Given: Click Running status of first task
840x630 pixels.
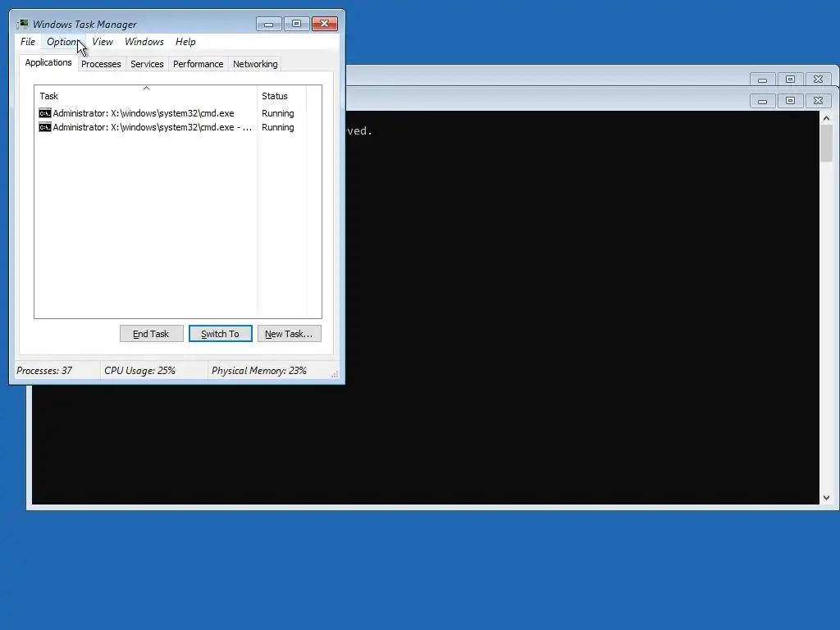Looking at the screenshot, I should pos(277,113).
